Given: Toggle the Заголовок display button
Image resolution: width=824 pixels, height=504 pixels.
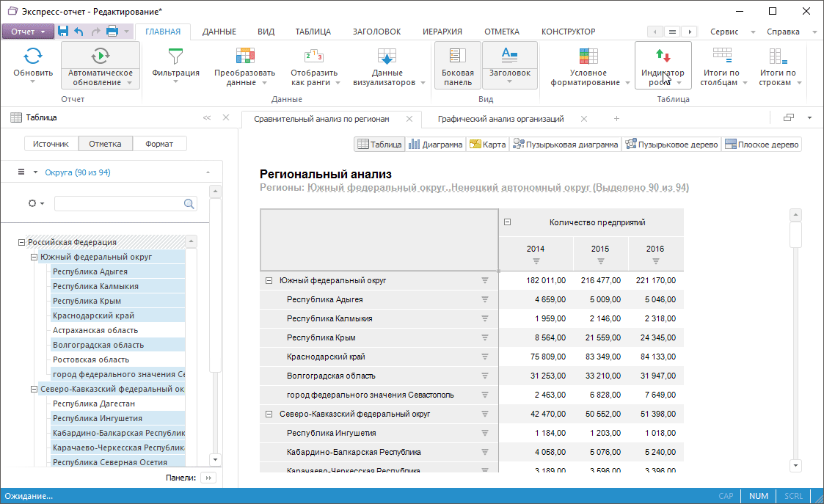Looking at the screenshot, I should point(509,56).
